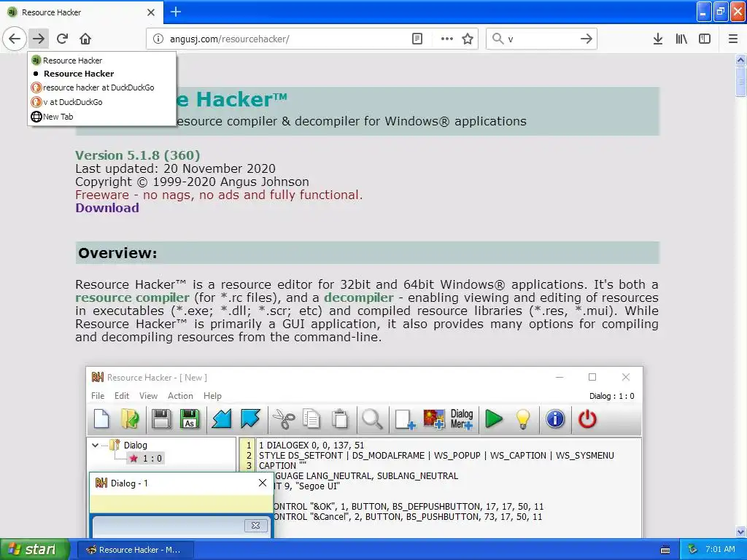Screen dimensions: 747x560
Task: Reload the current page
Action: pos(63,39)
